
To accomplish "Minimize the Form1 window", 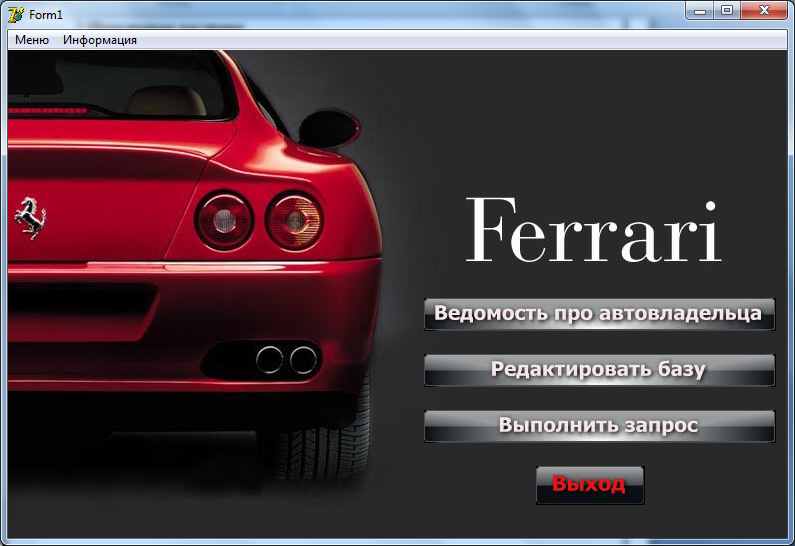I will (700, 11).
